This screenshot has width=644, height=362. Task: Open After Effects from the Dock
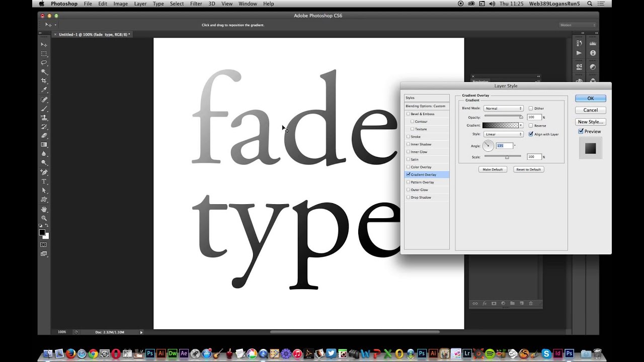(184, 354)
